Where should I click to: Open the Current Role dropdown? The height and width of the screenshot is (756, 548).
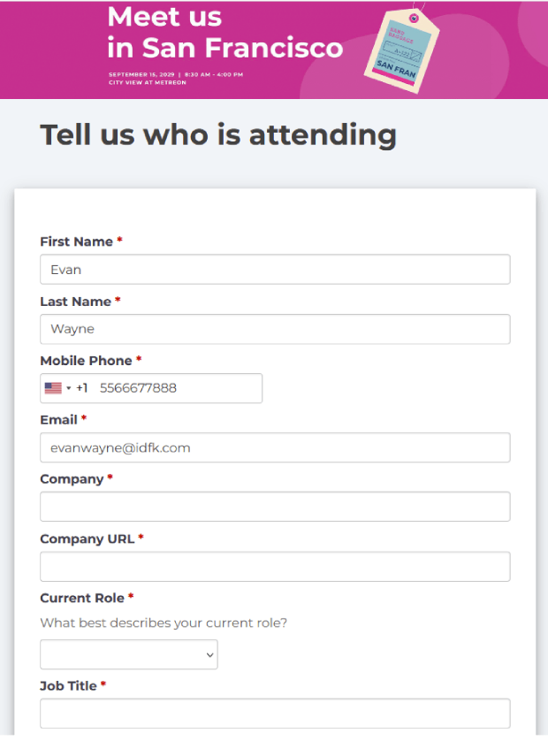[x=129, y=654]
